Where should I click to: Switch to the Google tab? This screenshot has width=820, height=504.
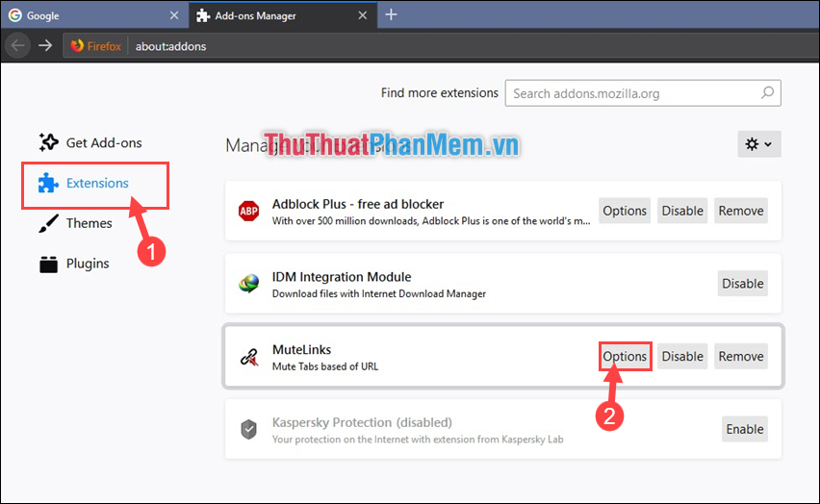click(94, 15)
